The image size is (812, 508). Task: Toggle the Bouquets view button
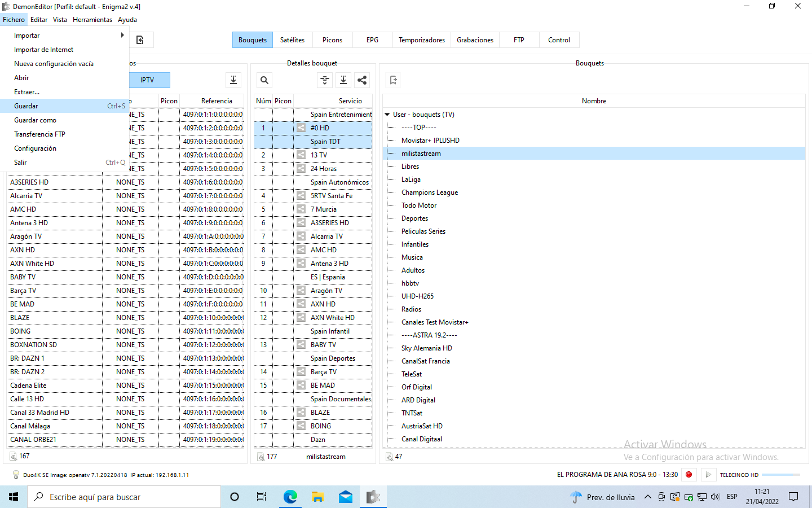[x=252, y=40]
